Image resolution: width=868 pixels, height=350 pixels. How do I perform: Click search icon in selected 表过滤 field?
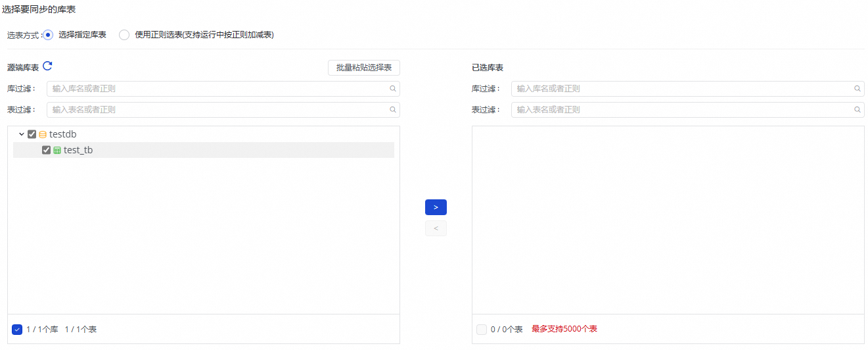coord(857,110)
